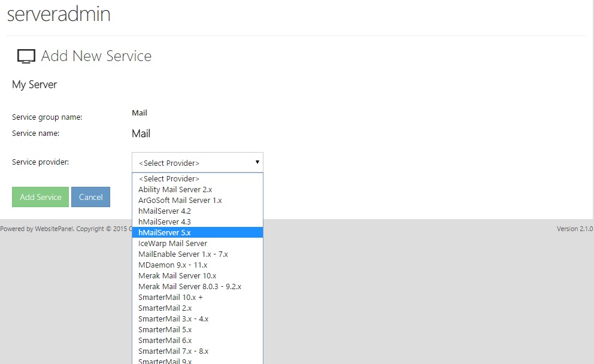Open the Service provider dropdown arrow

pos(257,162)
